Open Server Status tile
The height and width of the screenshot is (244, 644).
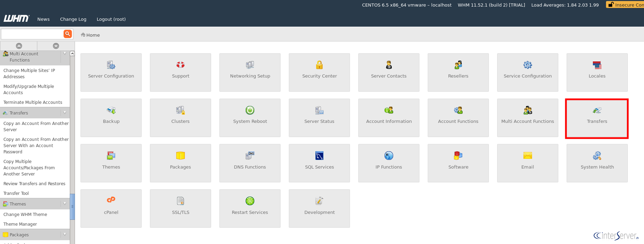(319, 118)
